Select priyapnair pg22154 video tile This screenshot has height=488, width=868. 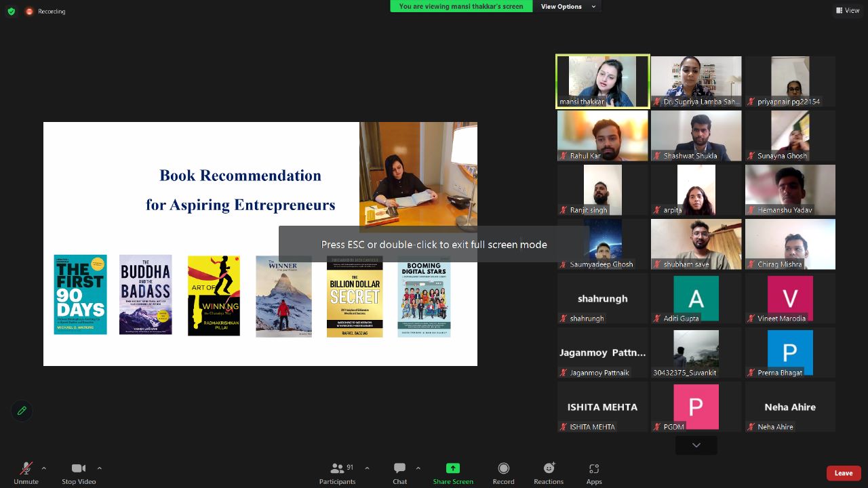pyautogui.click(x=790, y=81)
